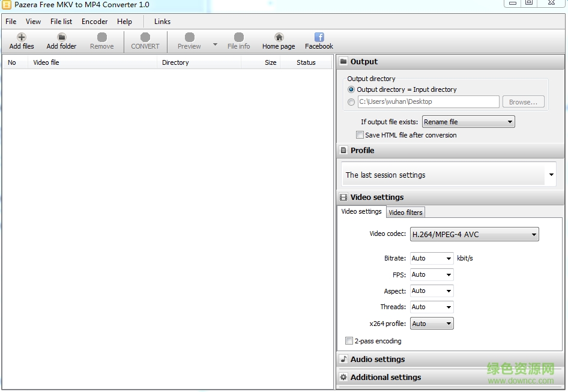Screen dimensions: 568x392
Task: Switch to the Video filters tab
Action: [x=405, y=213]
